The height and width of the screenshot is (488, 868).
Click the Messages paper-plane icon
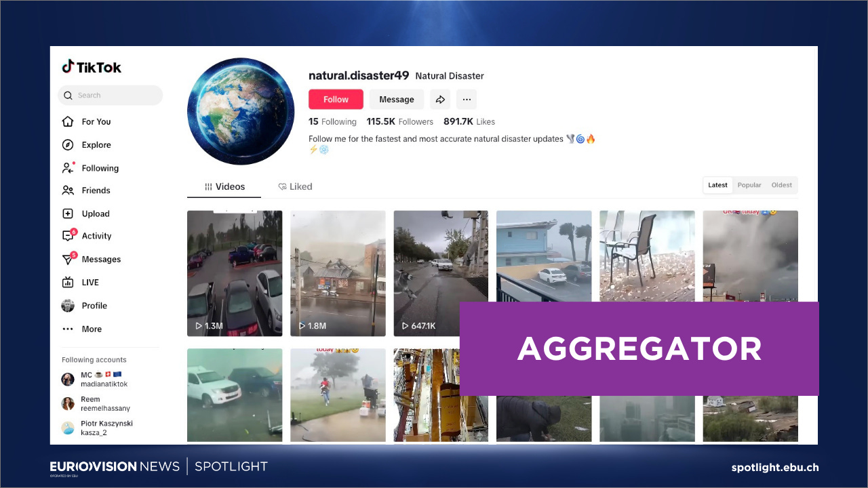pos(68,258)
